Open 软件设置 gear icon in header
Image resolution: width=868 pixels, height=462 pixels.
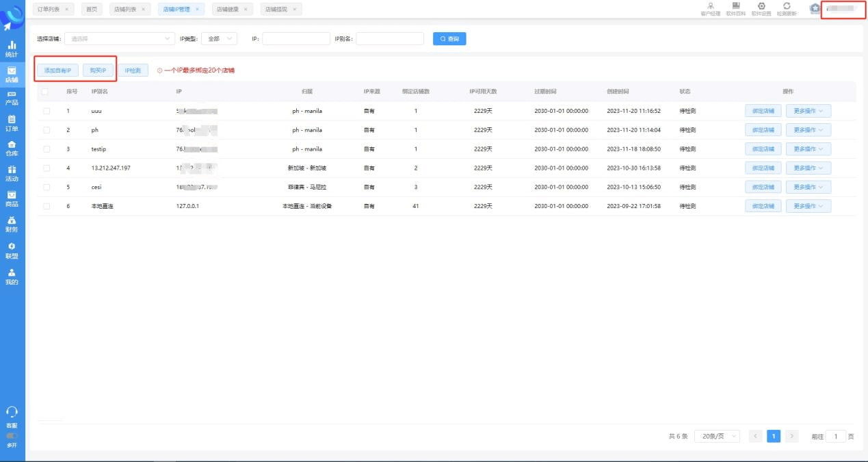[x=761, y=6]
